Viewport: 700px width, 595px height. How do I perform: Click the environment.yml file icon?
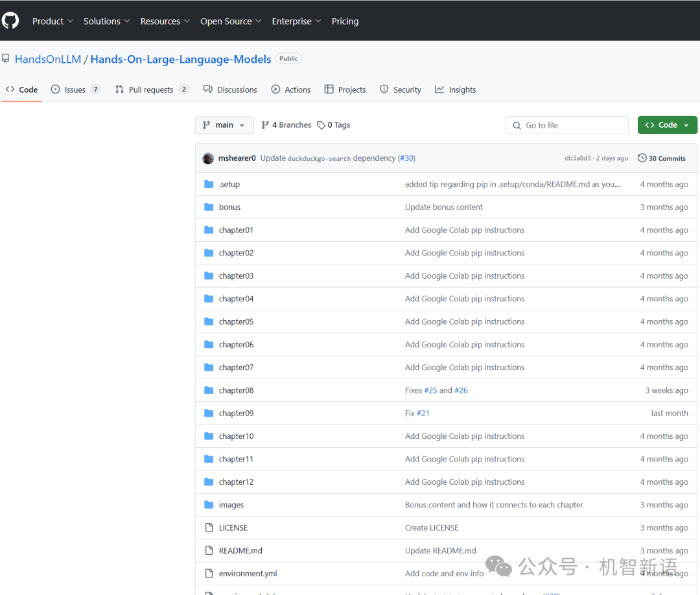[209, 573]
